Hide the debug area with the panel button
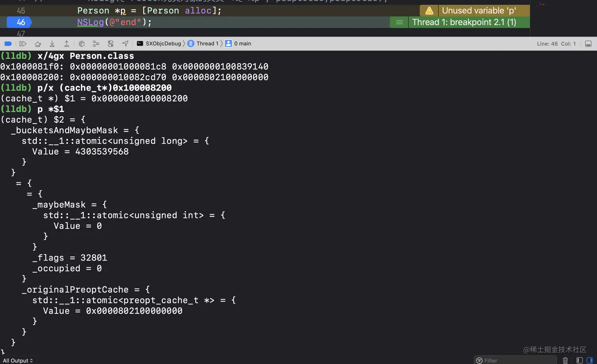This screenshot has width=597, height=364. 588,44
